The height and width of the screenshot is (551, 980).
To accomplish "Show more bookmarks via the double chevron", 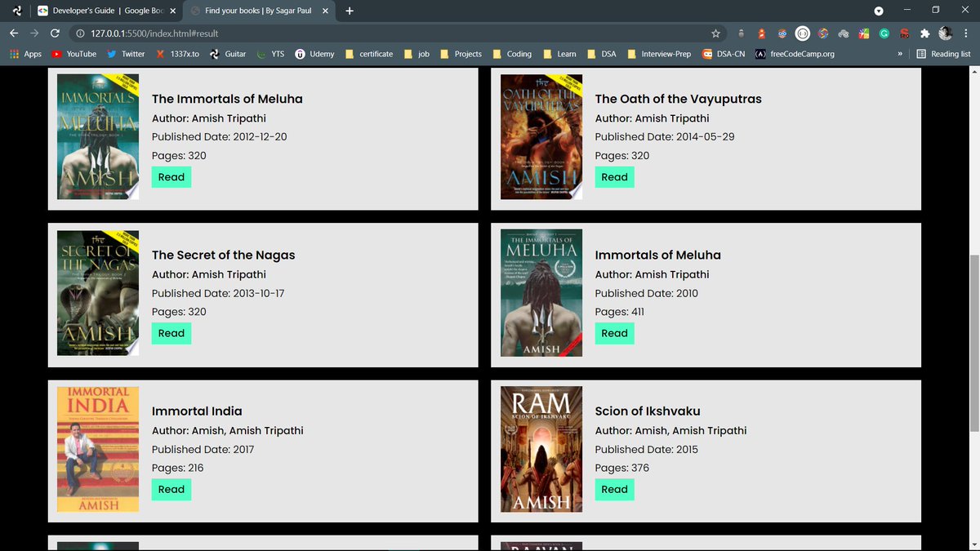I will click(x=900, y=54).
